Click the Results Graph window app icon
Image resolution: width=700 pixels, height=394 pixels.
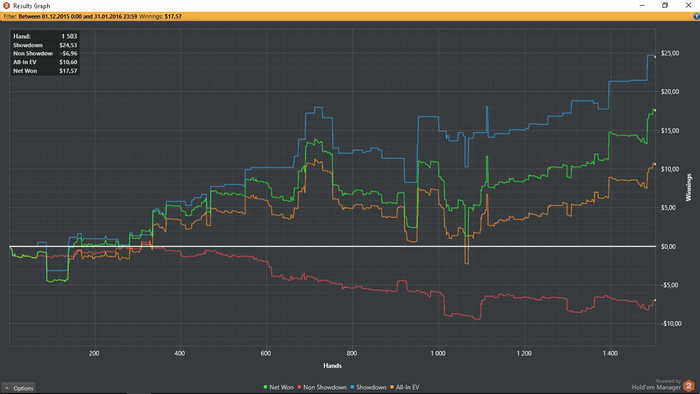click(x=6, y=5)
